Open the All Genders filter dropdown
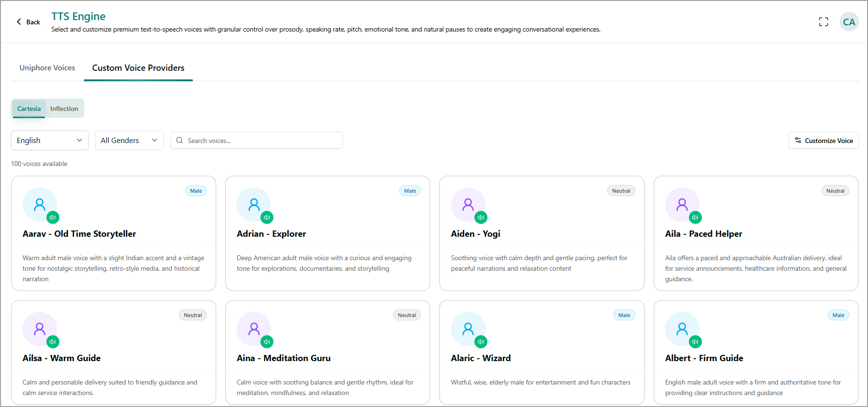Viewport: 868px width, 407px height. 129,140
